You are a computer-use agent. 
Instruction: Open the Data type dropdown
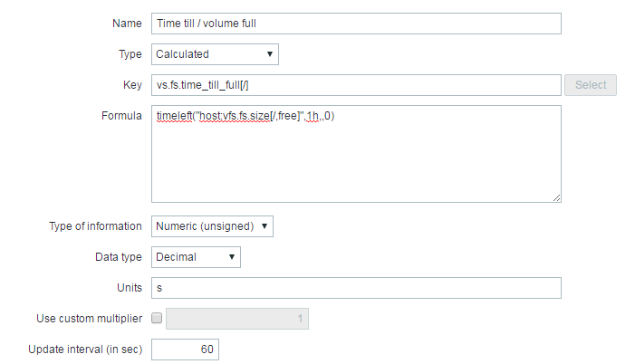pos(196,257)
